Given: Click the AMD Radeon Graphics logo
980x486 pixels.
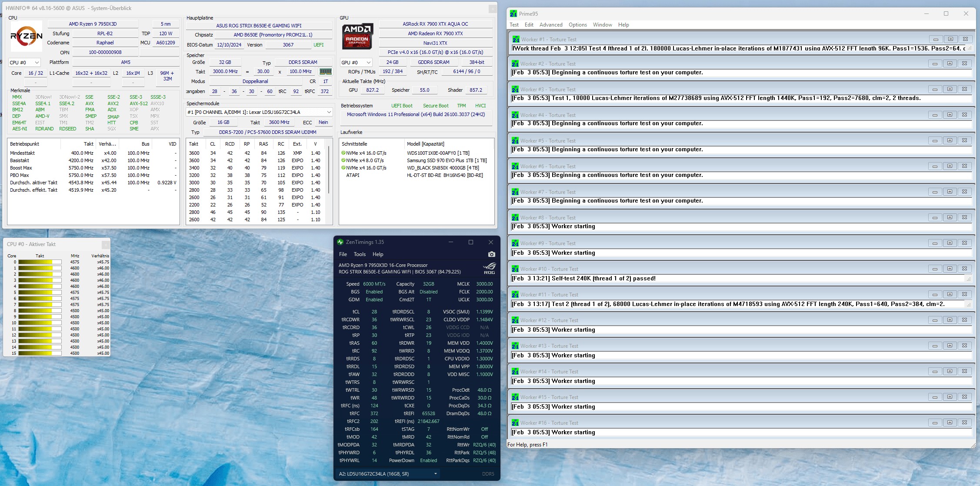Looking at the screenshot, I should 357,36.
